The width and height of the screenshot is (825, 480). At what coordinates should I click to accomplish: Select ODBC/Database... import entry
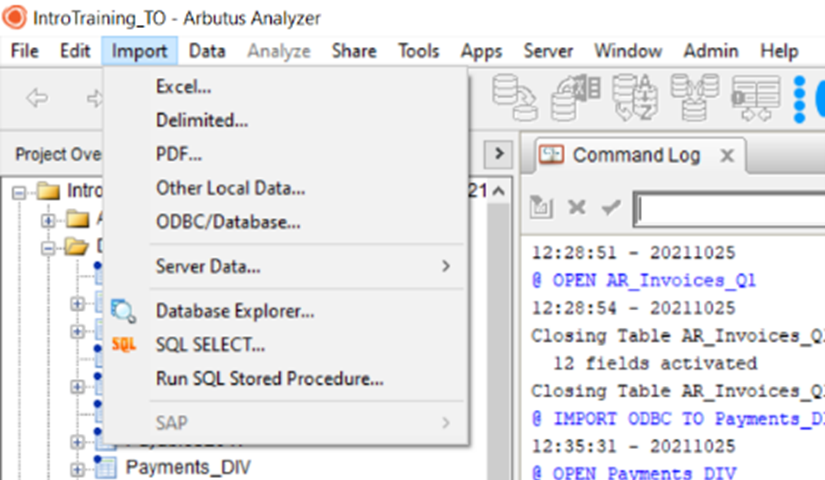tap(285, 222)
